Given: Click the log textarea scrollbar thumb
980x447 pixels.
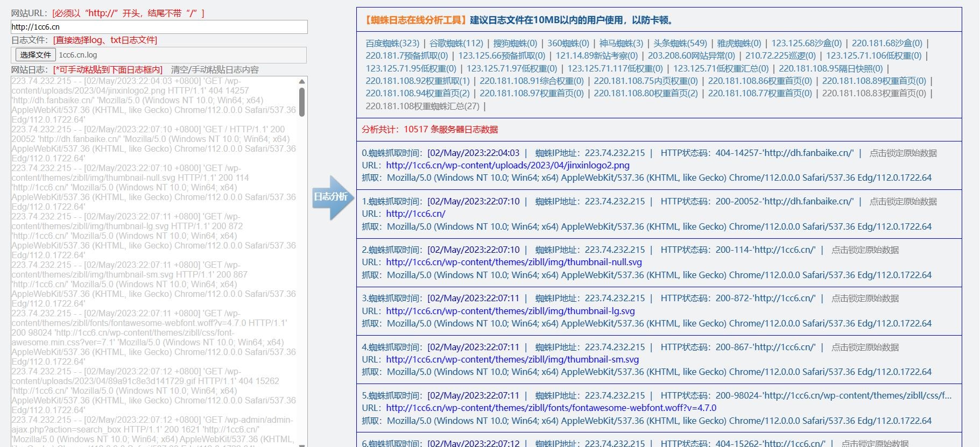Looking at the screenshot, I should pos(302,102).
